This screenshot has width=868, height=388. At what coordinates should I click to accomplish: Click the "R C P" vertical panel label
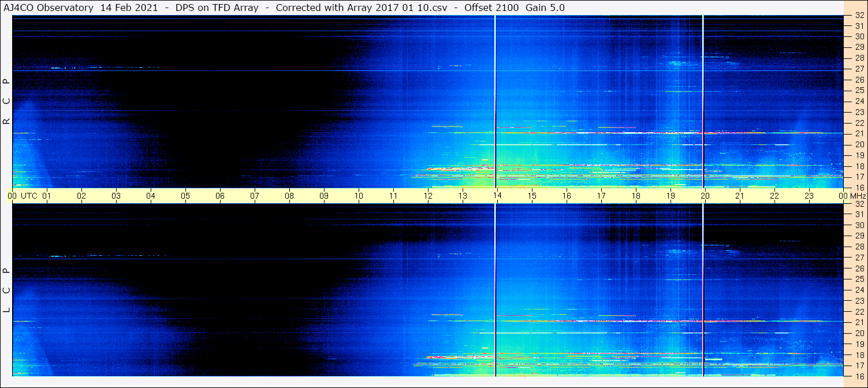7,101
